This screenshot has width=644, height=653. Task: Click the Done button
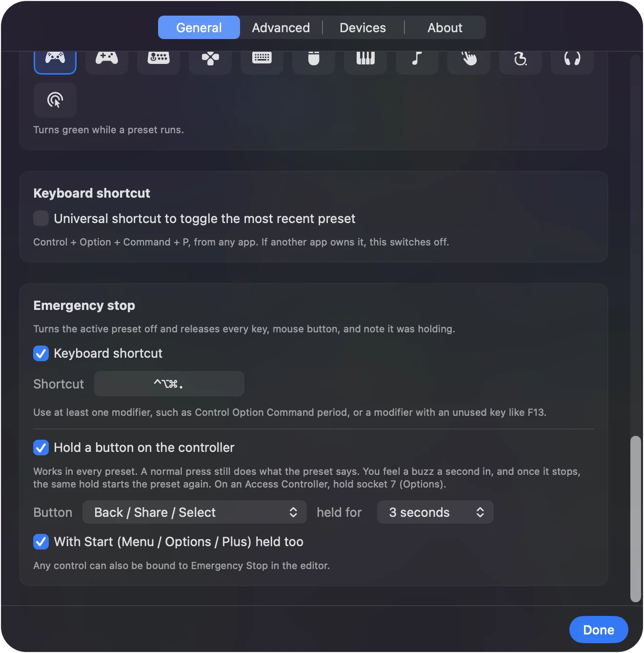[x=599, y=630]
